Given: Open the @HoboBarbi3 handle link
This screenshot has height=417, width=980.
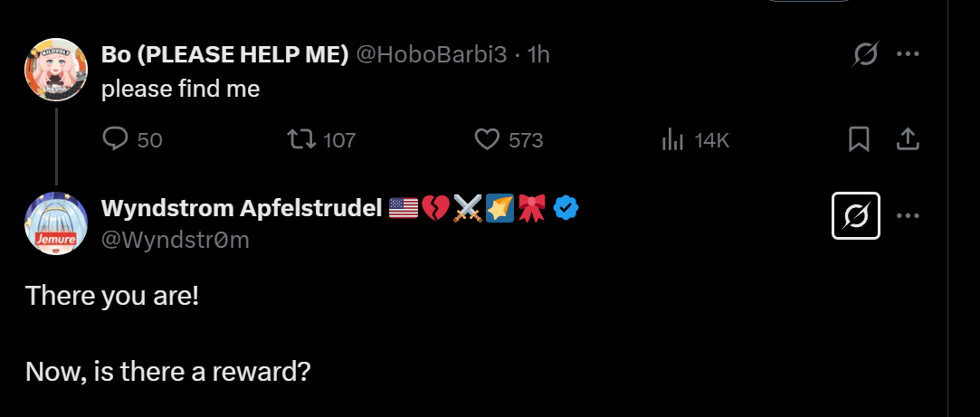Looking at the screenshot, I should [431, 54].
